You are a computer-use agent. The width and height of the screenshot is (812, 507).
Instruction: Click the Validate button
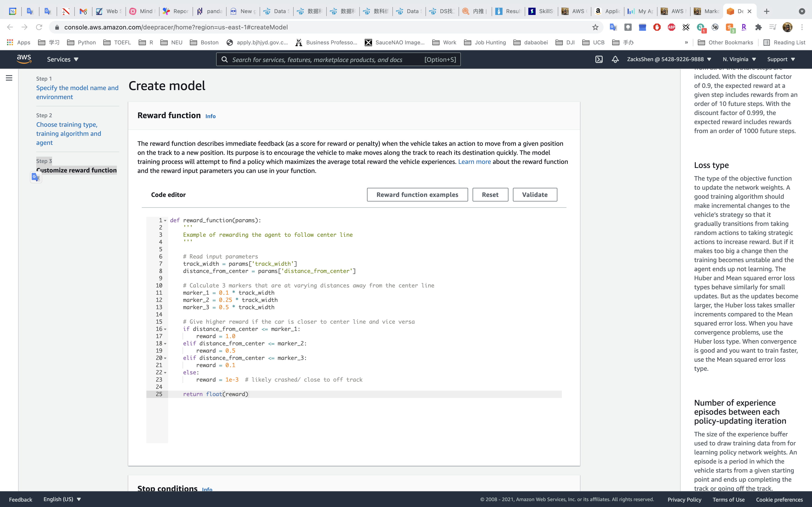click(534, 194)
